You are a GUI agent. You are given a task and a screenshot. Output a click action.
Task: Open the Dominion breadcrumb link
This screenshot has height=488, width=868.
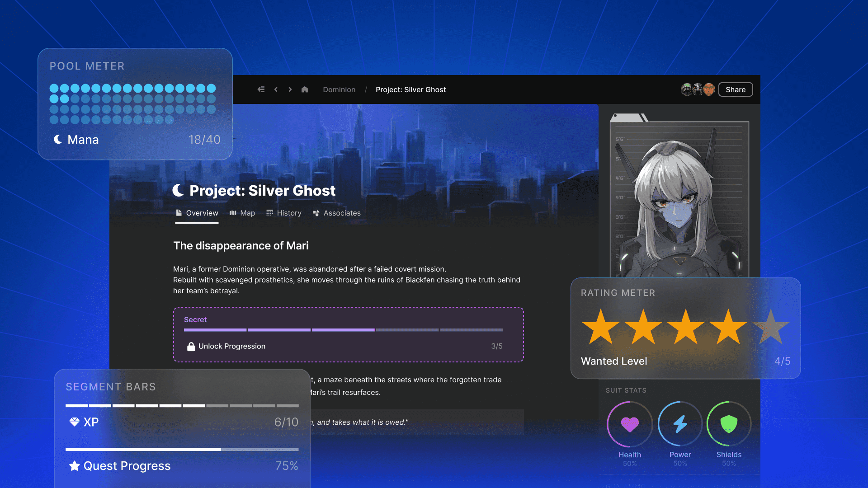coord(339,89)
